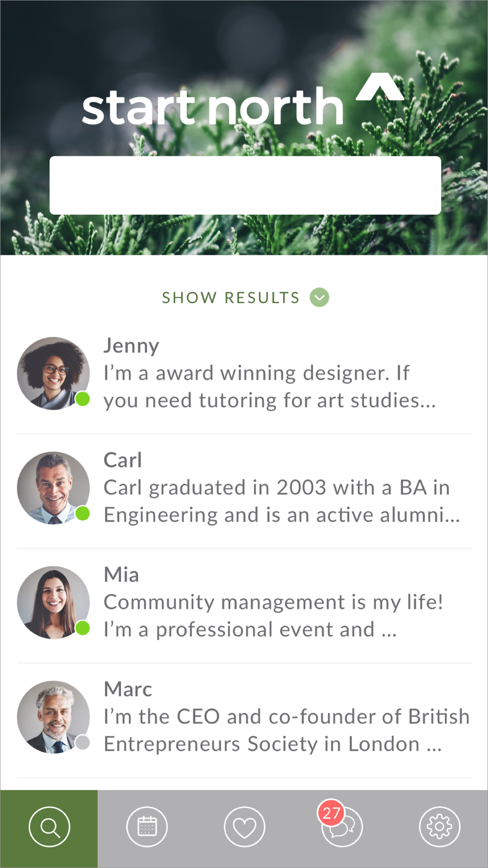Open the favorites heart icon

244,827
